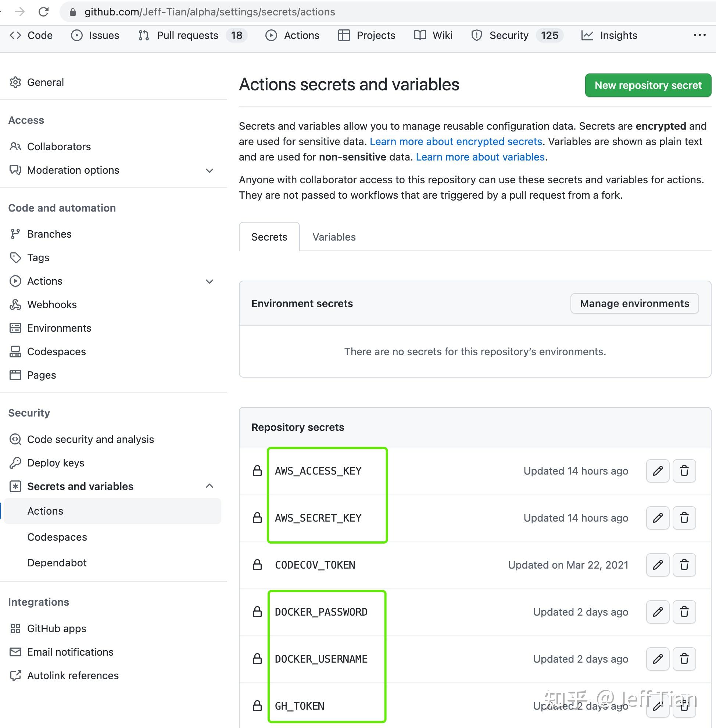Open the Pull requests tab
Image resolution: width=716 pixels, height=728 pixels.
click(x=187, y=35)
